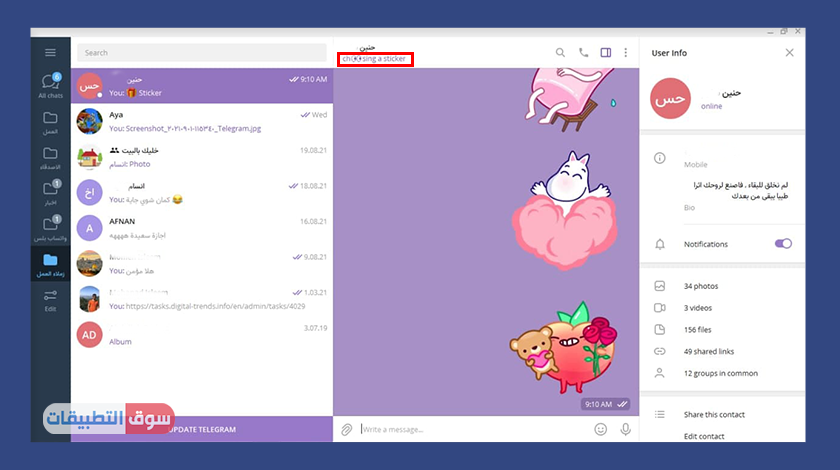Click Edit contact
The height and width of the screenshot is (470, 840).
tap(704, 436)
